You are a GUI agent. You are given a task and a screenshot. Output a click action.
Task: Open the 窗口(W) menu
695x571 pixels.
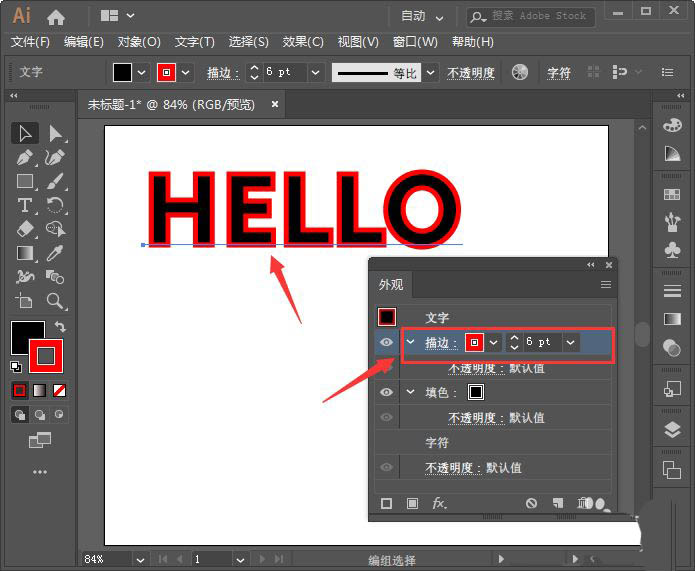[x=415, y=42]
